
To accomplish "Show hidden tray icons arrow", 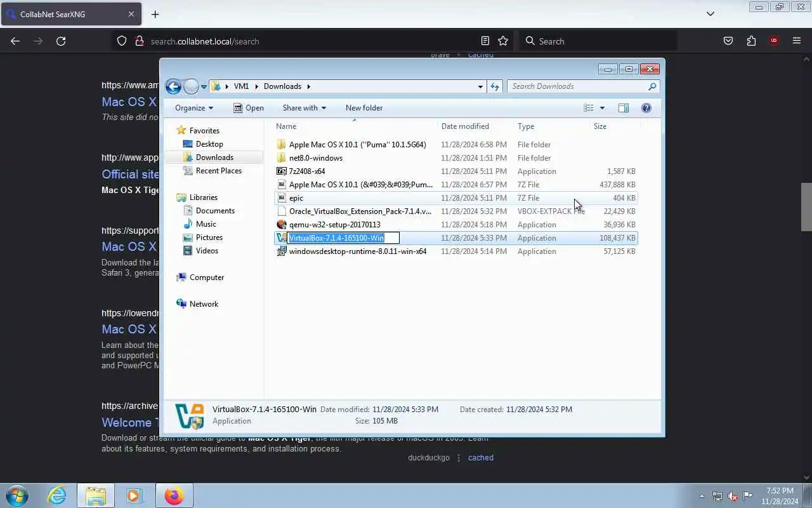I will [x=702, y=496].
